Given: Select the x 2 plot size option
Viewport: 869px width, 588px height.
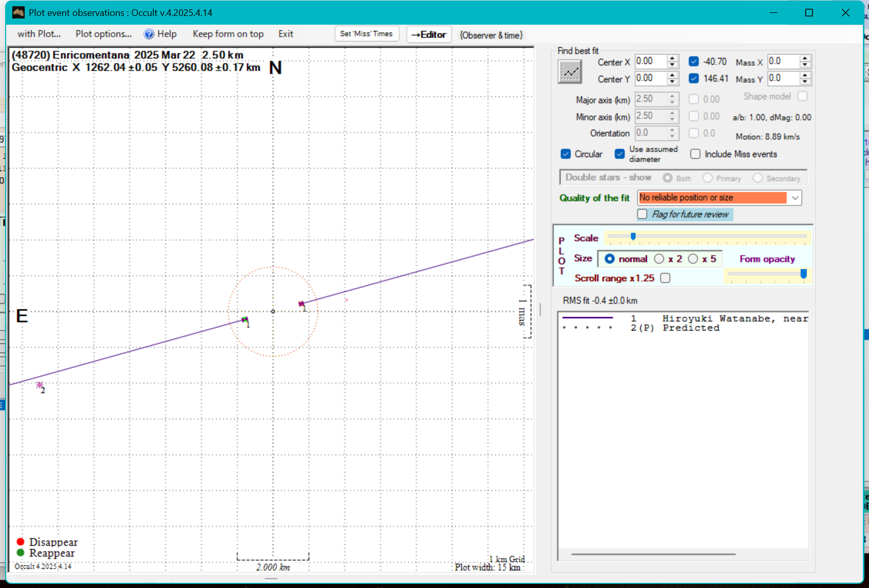Looking at the screenshot, I should tap(659, 259).
